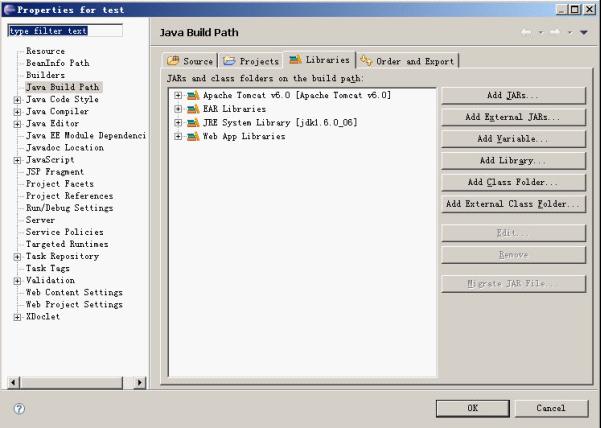Select Server in the sidebar tree
The width and height of the screenshot is (601, 428).
[40, 220]
